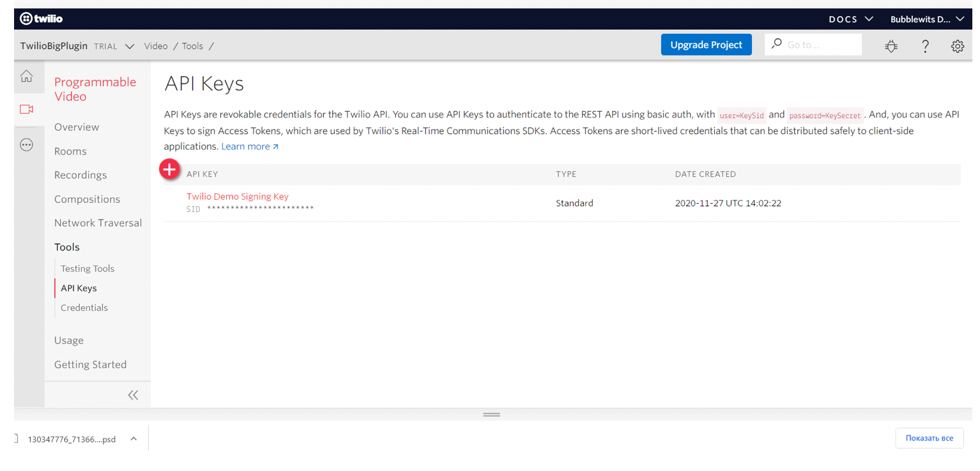This screenshot has height=471, width=980.
Task: Click the password=KeySecret code snippet
Action: click(x=825, y=116)
